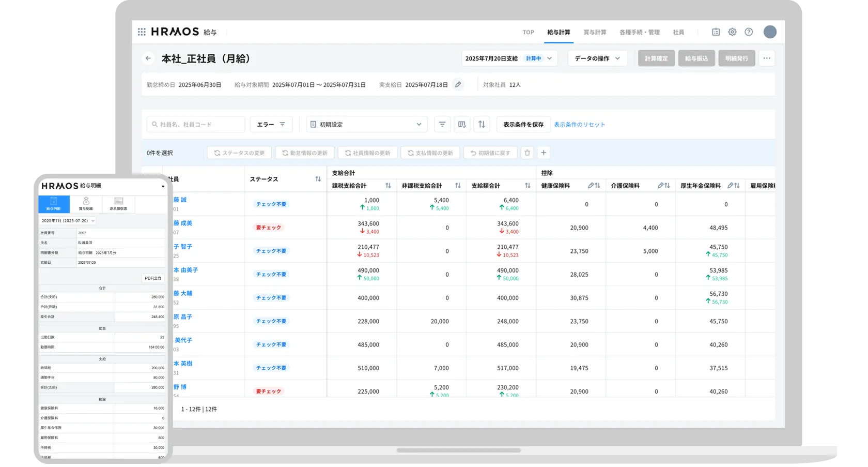
Task: Click the PDF出力 button on the payslip
Action: 152,278
